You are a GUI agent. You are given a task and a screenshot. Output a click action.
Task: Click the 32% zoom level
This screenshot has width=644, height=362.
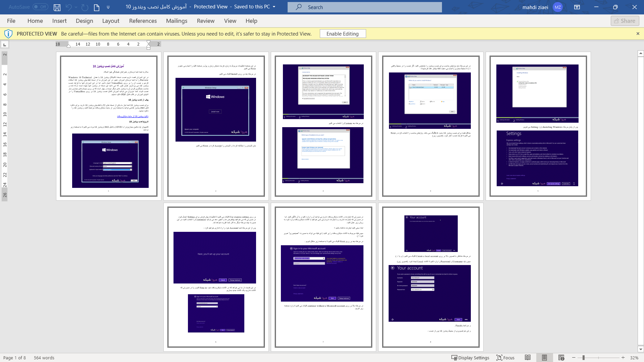pos(634,358)
